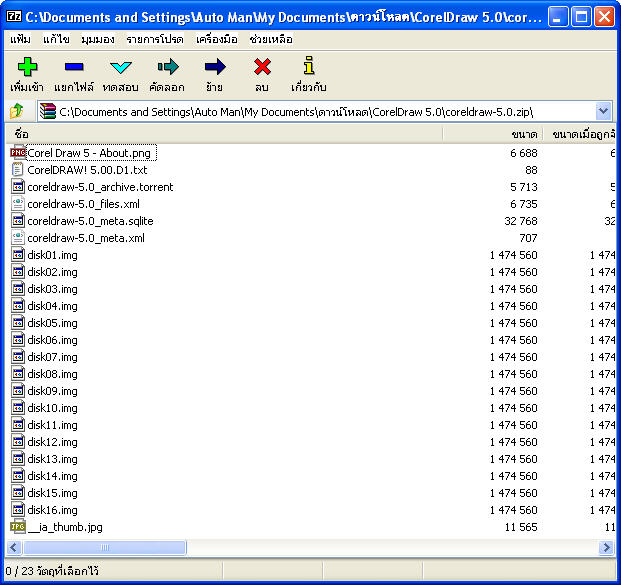Click the Test (ทดสอบ) checkmark icon

121,67
